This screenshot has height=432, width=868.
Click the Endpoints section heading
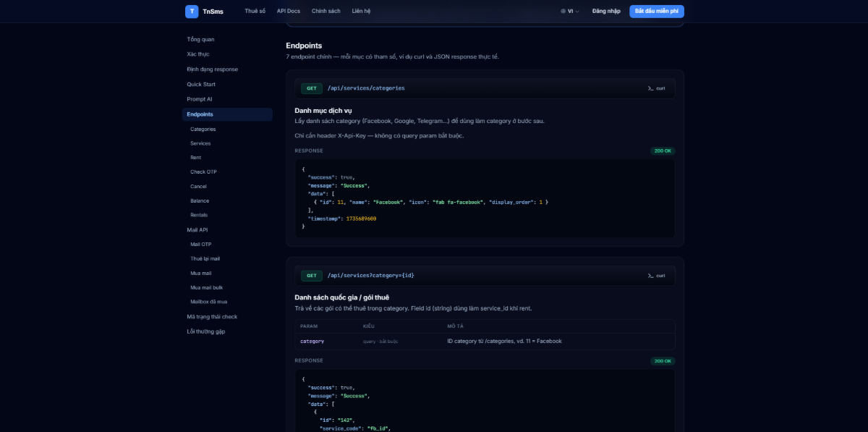(x=304, y=46)
